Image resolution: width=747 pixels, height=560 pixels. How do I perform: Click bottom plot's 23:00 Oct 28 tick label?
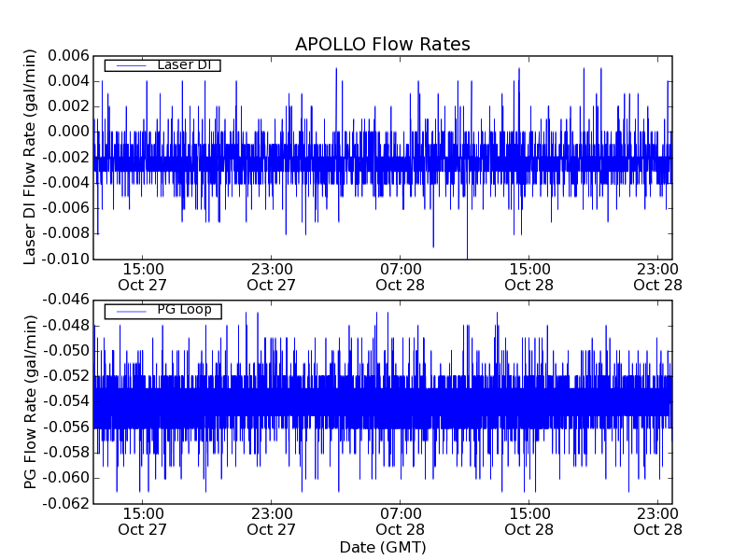pos(658,522)
